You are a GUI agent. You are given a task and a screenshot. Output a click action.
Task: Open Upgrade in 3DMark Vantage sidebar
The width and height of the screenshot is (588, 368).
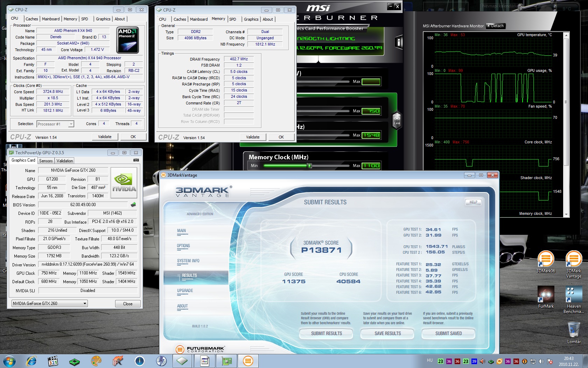[185, 291]
